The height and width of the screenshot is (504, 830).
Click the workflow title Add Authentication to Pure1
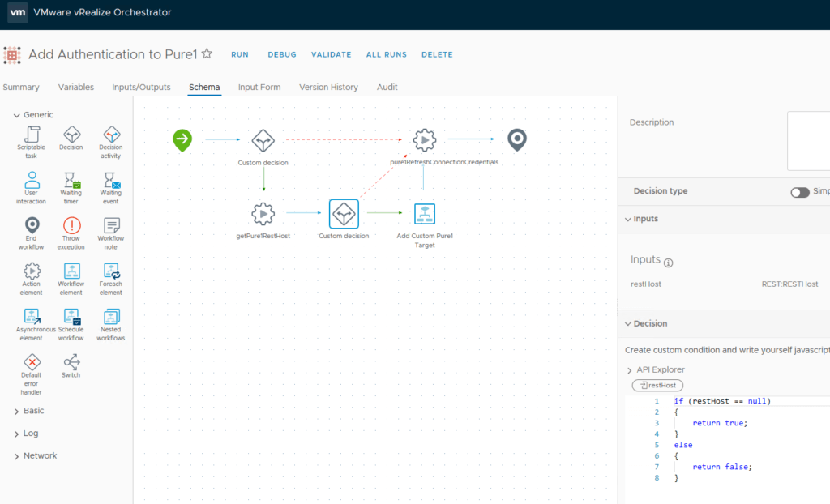(113, 54)
